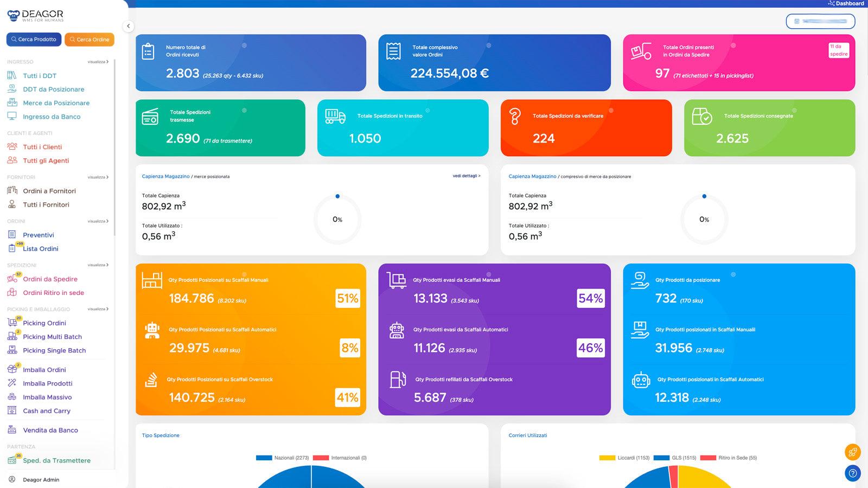Select the Picking Ordini icon in sidebar
868x488 pixels.
pos(12,323)
